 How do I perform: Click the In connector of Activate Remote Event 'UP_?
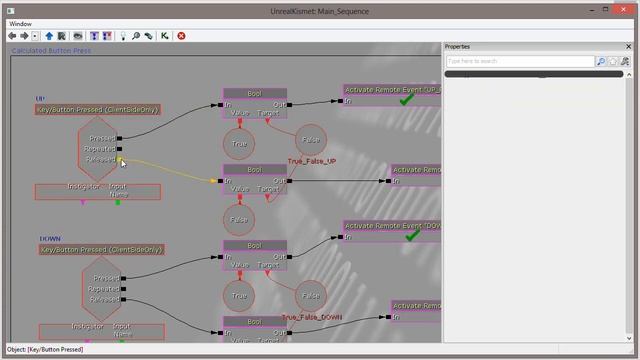click(340, 101)
